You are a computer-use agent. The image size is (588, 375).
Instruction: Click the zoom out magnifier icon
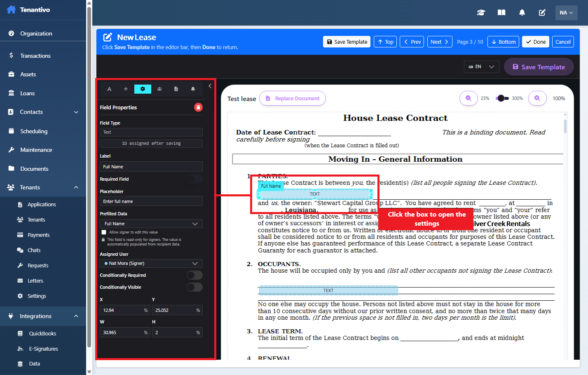469,98
